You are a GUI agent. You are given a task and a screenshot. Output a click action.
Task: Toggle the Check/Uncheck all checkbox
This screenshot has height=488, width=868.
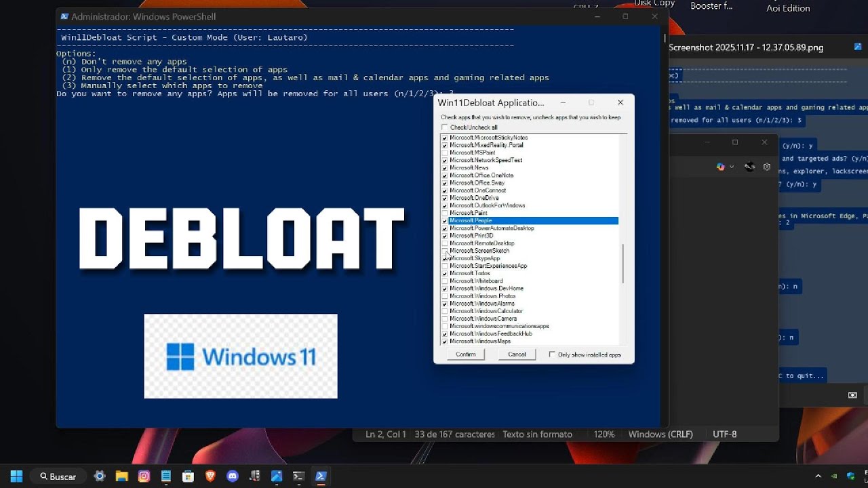pyautogui.click(x=445, y=127)
